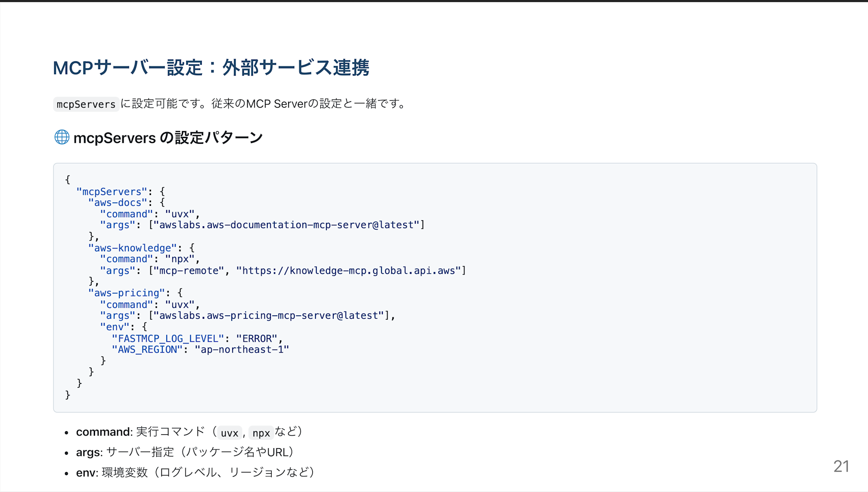
Task: Click the "aws-pricing" key in the code
Action: pos(126,293)
